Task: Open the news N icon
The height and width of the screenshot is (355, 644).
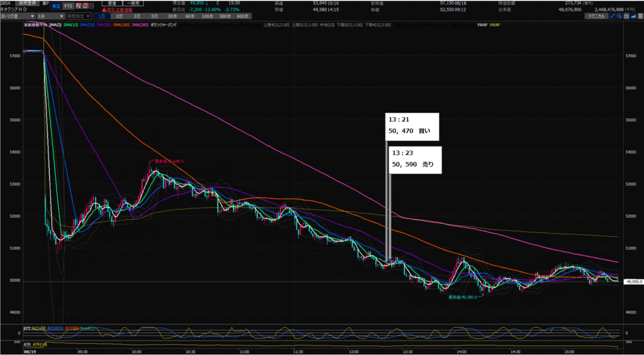Action: (x=78, y=6)
